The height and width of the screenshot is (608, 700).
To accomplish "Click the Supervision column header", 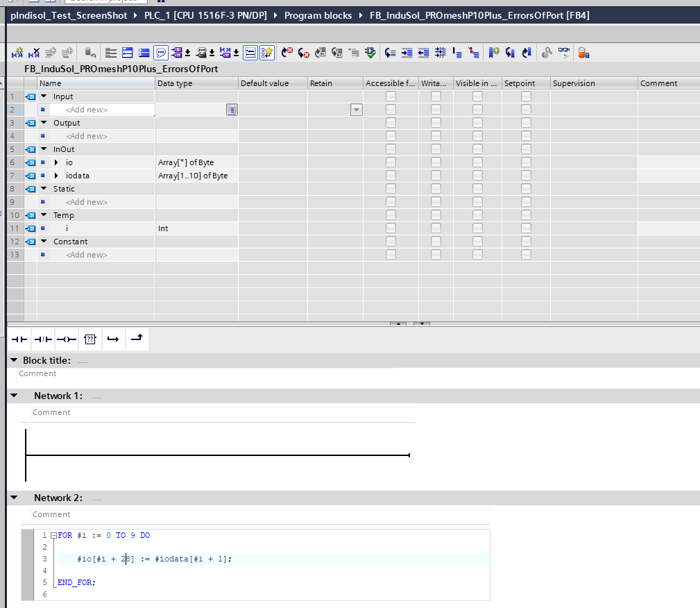I will click(x=594, y=83).
